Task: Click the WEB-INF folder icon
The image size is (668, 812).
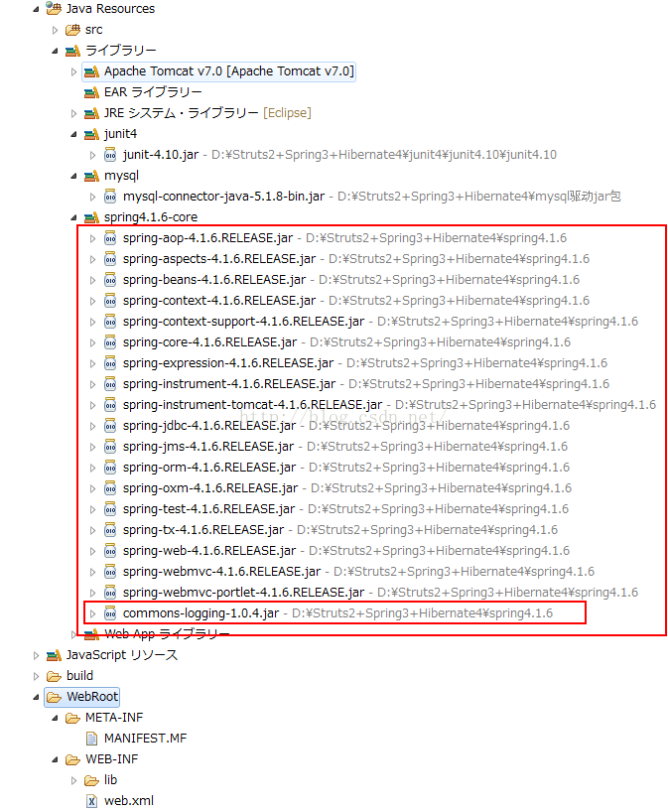Action: pyautogui.click(x=72, y=759)
